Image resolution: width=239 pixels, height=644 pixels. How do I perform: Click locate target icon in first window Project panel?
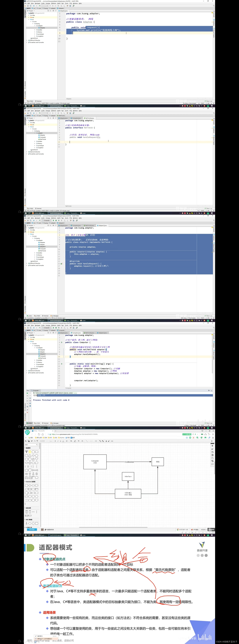click(x=48, y=11)
